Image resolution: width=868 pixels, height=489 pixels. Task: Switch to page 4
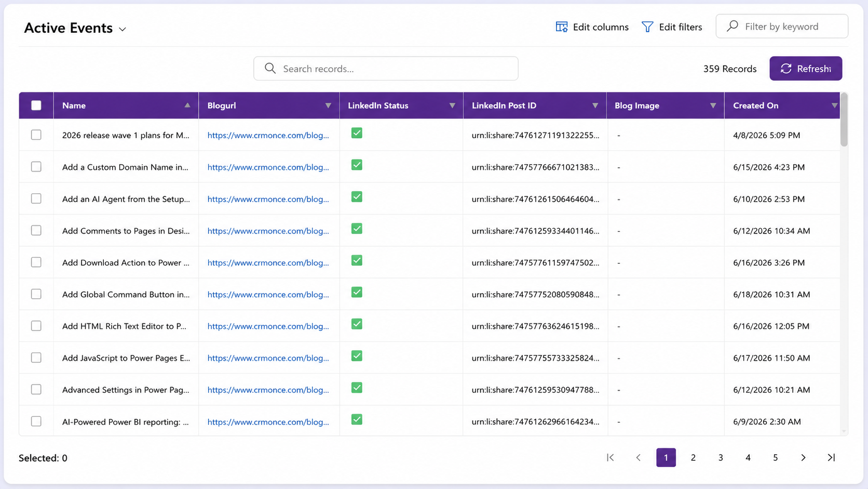[x=748, y=457]
